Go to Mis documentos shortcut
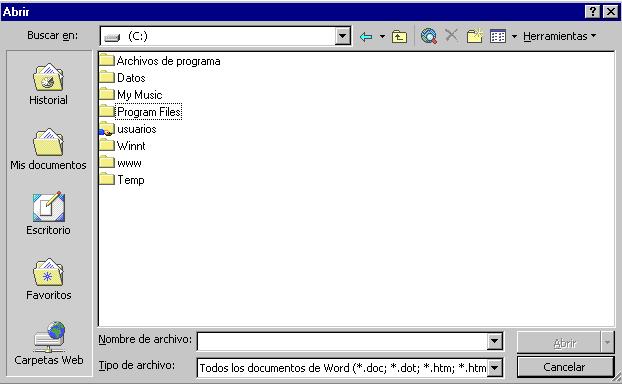The height and width of the screenshot is (384, 622). (x=48, y=150)
